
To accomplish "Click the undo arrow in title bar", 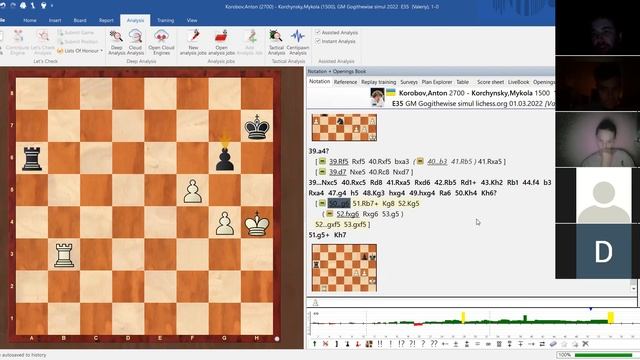I will pos(3,6).
